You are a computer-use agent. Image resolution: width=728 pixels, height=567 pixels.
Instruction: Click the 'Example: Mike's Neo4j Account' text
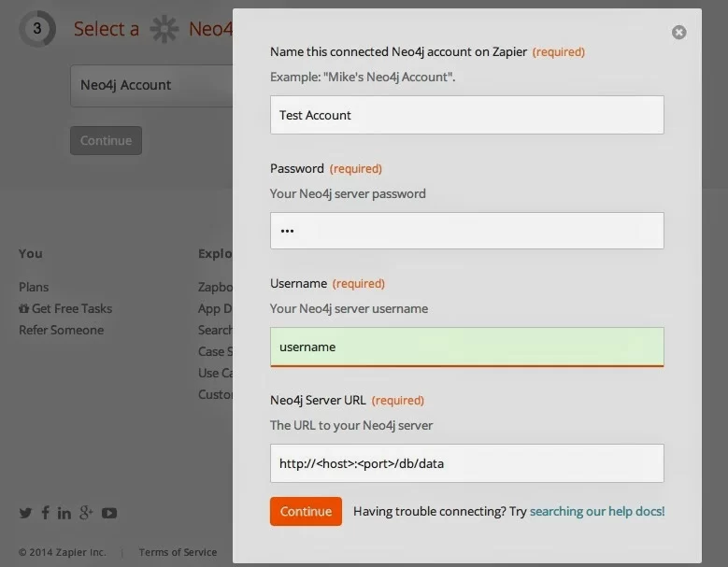click(363, 77)
